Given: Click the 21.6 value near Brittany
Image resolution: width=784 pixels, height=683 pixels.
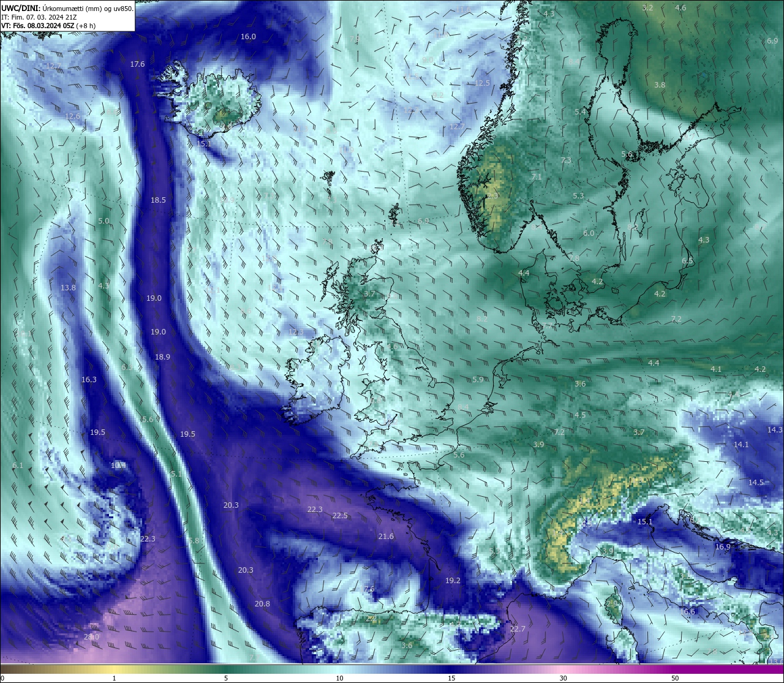Looking at the screenshot, I should pos(386,537).
